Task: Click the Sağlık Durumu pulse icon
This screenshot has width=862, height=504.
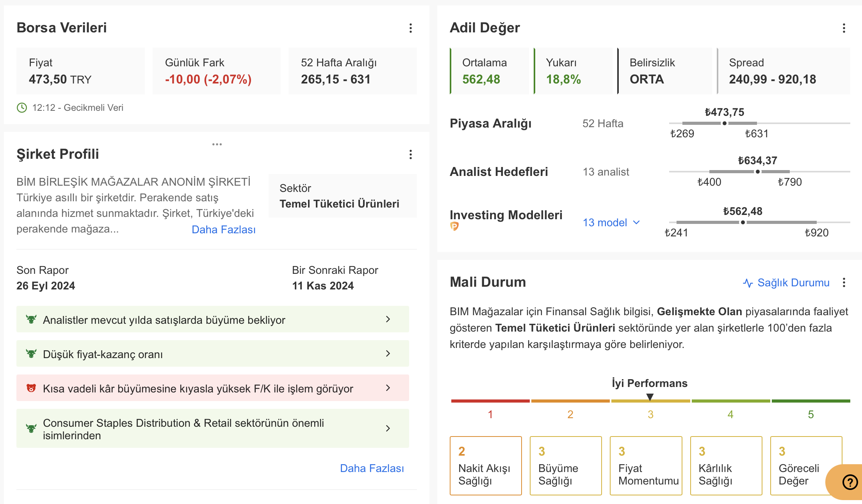Action: [x=748, y=283]
